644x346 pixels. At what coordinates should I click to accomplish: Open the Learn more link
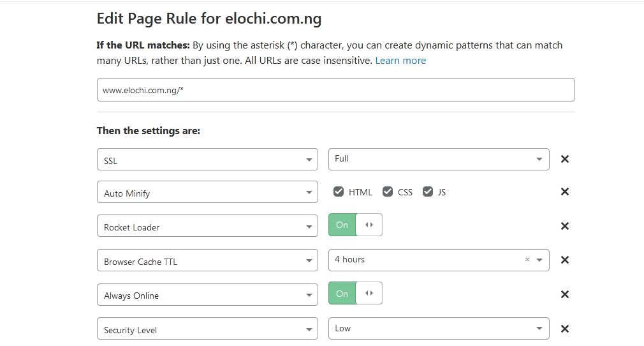coord(400,61)
